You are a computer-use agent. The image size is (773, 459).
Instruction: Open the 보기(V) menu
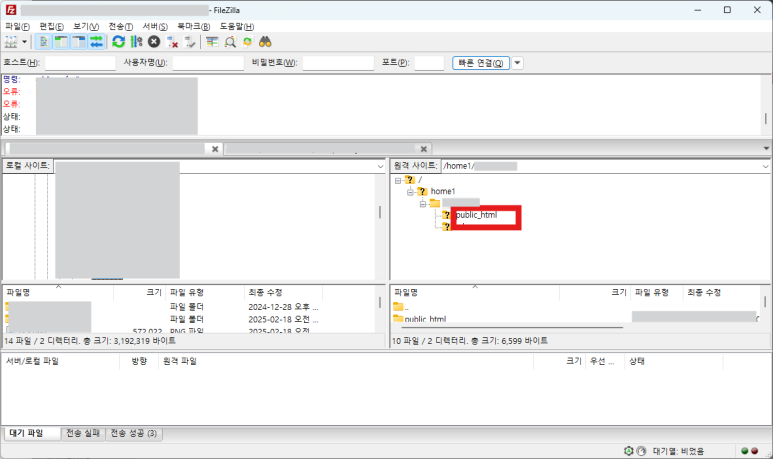[x=86, y=26]
